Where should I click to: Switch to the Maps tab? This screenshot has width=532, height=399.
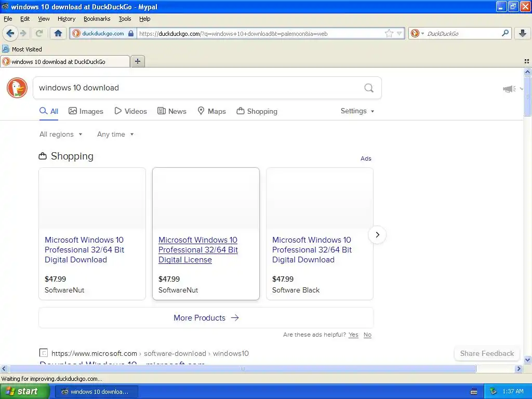tap(212, 111)
